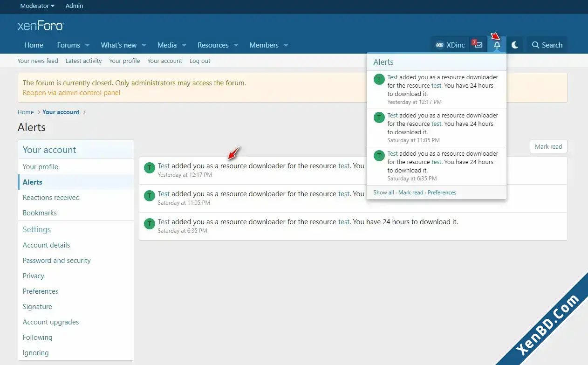Screen dimensions: 588x365
Task: Click Your account sidebar heading
Action: 49,150
